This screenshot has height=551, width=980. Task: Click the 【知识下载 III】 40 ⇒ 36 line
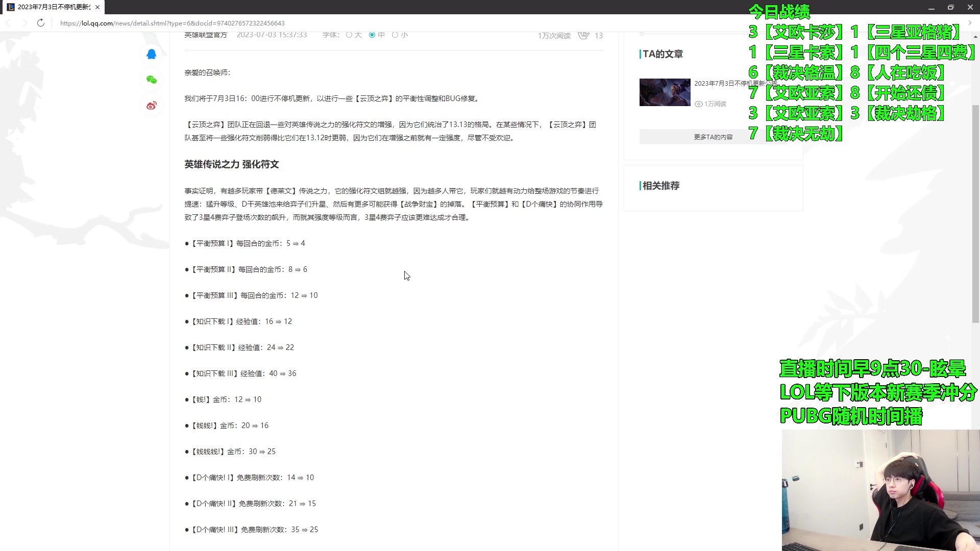(x=240, y=373)
